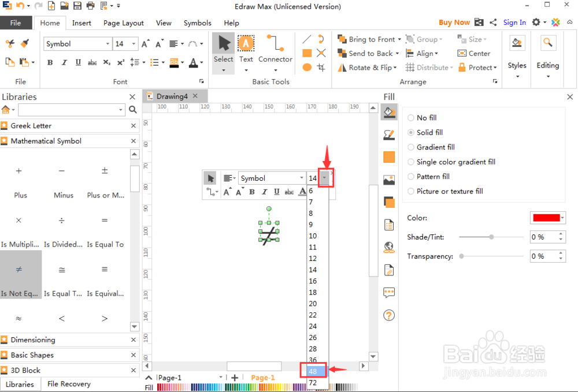
Task: Expand the Send to Back dropdown arrow
Action: [x=397, y=54]
